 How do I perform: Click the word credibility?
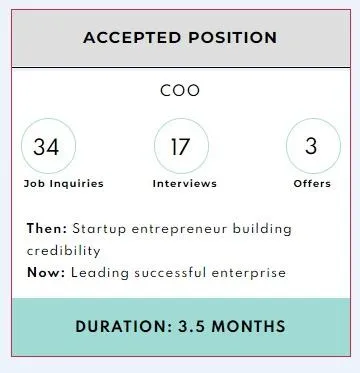(63, 251)
